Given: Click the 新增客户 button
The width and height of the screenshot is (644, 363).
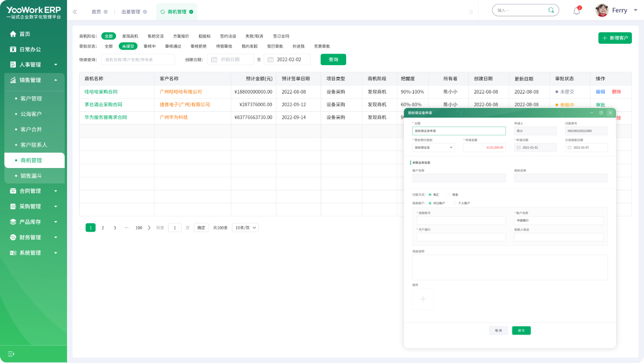Looking at the screenshot, I should 615,38.
